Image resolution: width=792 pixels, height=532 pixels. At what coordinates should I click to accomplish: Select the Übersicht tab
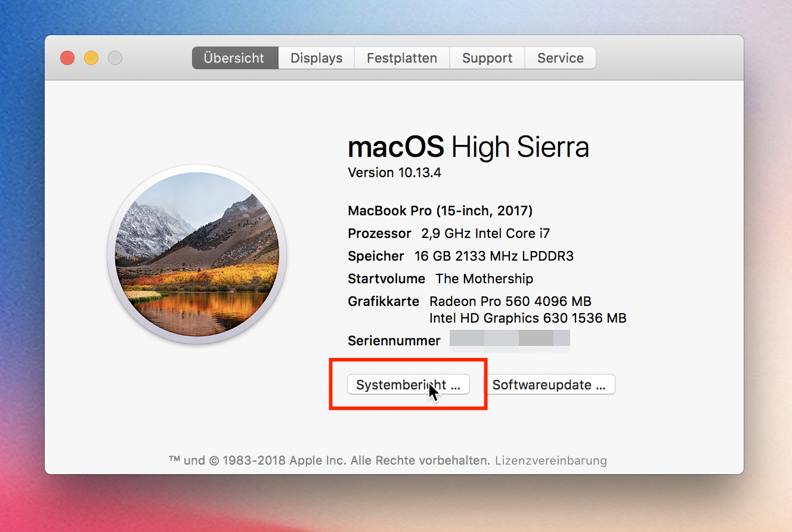(235, 58)
